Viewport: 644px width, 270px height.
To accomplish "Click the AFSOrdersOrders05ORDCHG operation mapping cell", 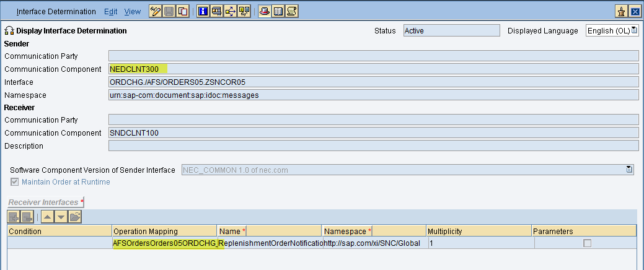I will pyautogui.click(x=164, y=243).
